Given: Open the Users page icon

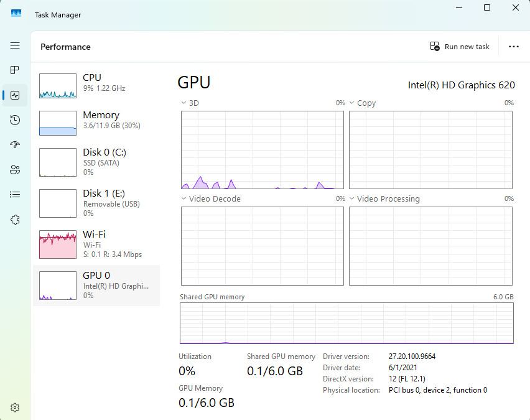Looking at the screenshot, I should click(15, 169).
